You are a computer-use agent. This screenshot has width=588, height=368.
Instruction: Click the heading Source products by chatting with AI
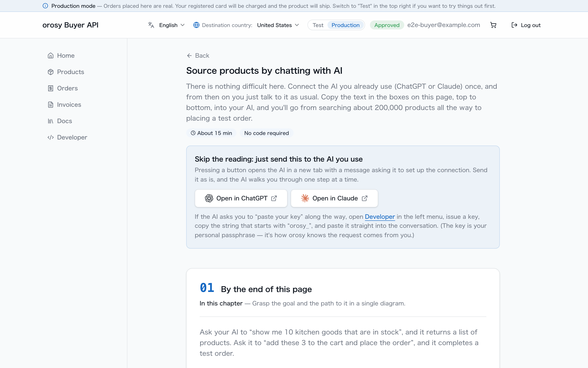[x=264, y=71]
